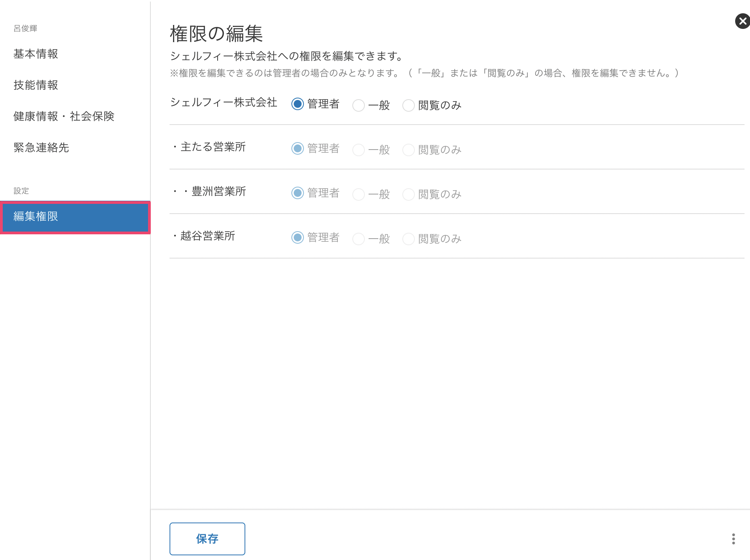Select 一般 for 豊洲営業所
The height and width of the screenshot is (560, 750).
[359, 194]
